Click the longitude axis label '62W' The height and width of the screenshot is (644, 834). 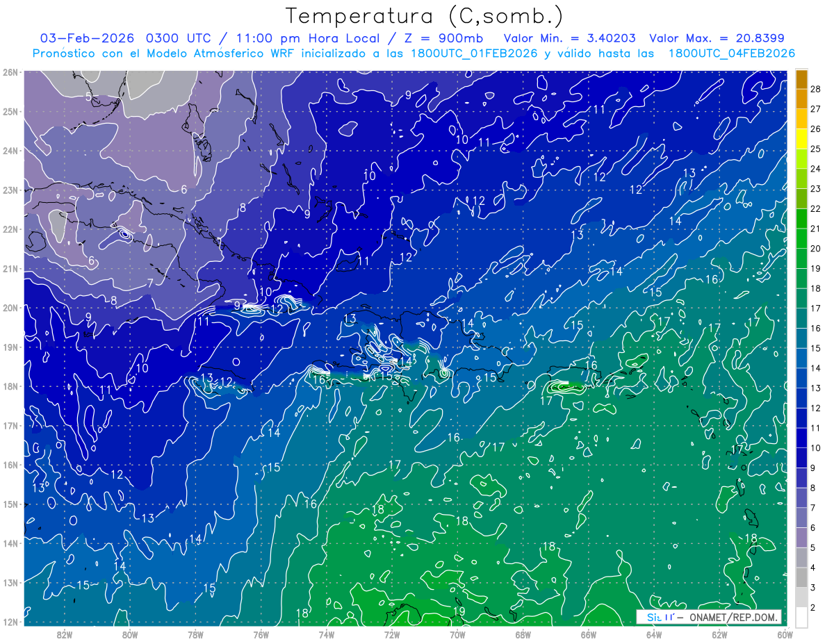pyautogui.click(x=719, y=634)
